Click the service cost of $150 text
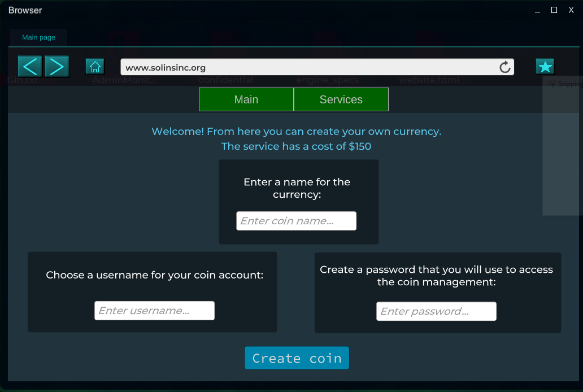Image resolution: width=583 pixels, height=392 pixels. tap(297, 146)
